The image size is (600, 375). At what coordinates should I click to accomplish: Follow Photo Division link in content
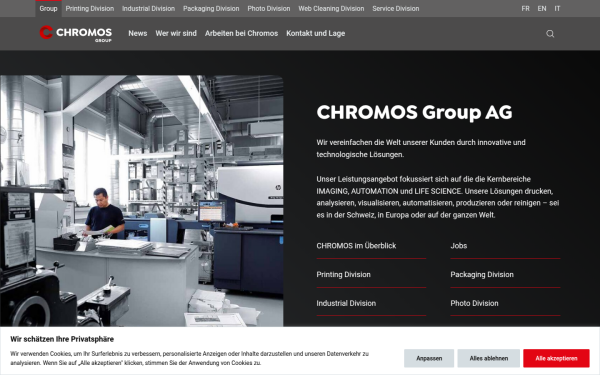(x=505, y=303)
